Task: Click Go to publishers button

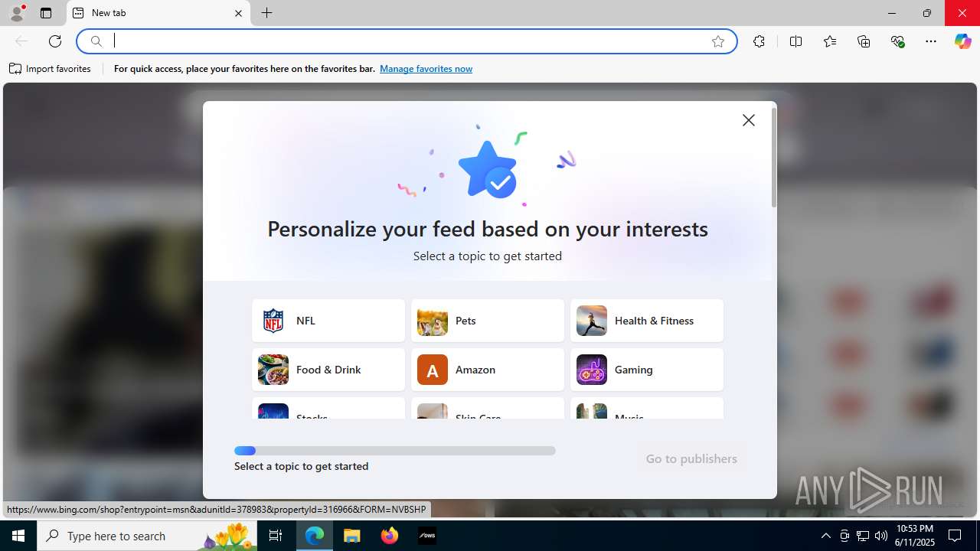Action: coord(691,458)
